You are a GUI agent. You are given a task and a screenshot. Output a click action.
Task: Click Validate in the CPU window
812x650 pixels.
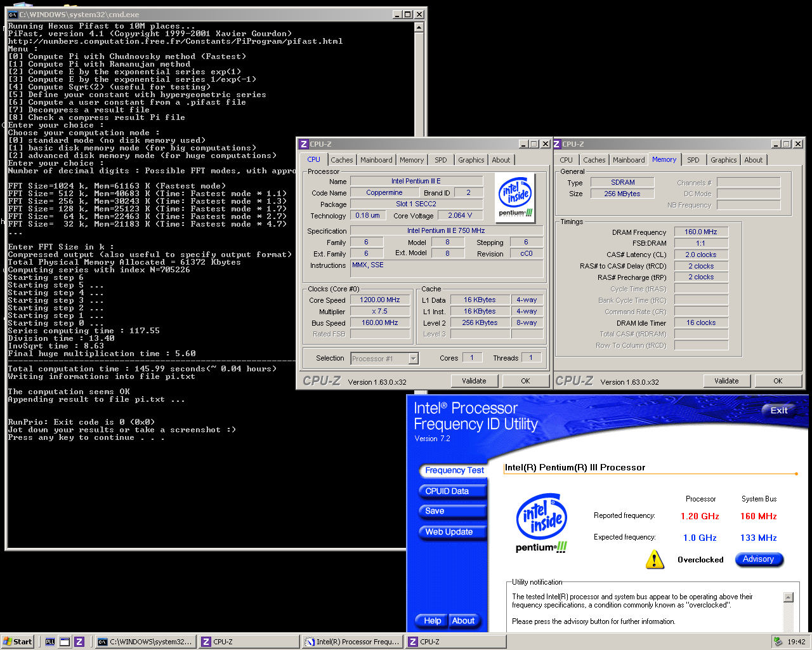click(475, 381)
